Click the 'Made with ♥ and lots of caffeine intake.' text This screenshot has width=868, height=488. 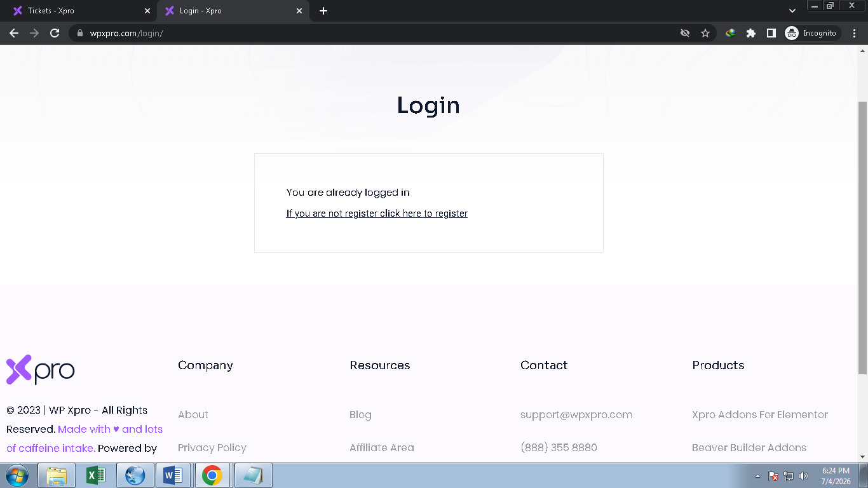pos(85,438)
